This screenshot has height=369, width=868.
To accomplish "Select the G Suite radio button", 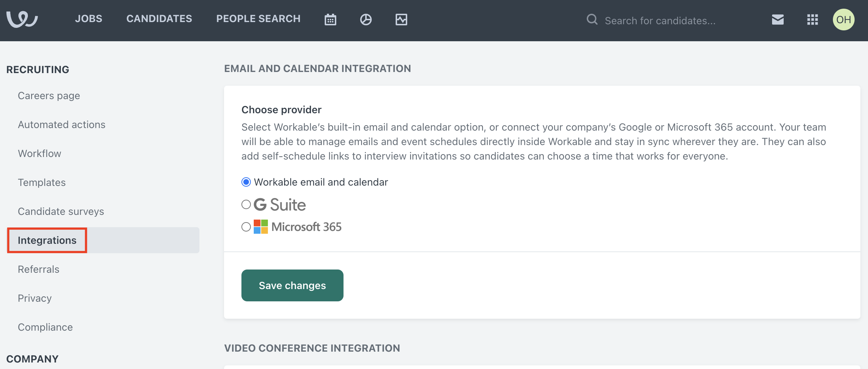I will [246, 204].
